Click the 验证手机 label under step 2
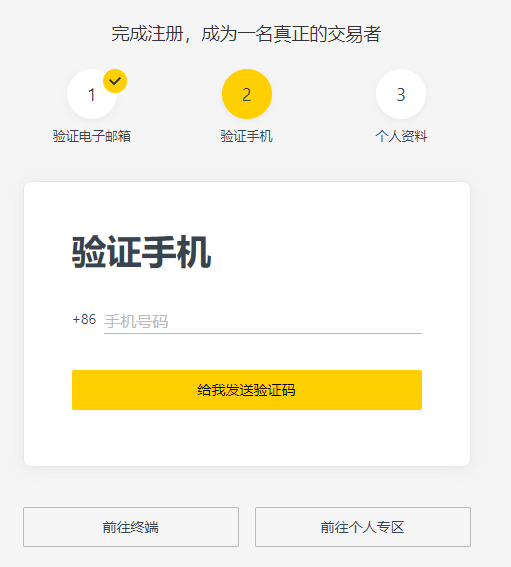 click(x=247, y=136)
